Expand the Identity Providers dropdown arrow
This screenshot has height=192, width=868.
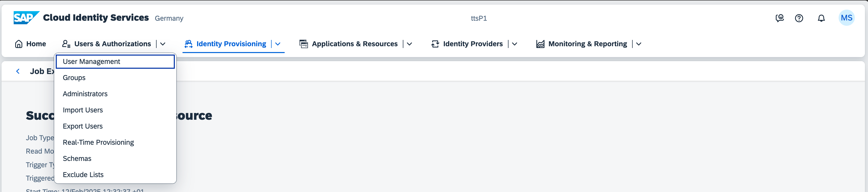[x=515, y=44]
